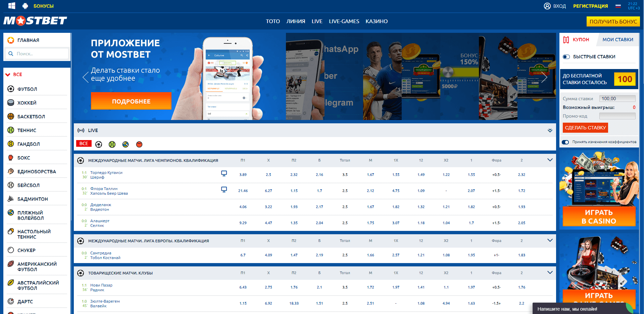Click the Промо-код input field
The width and height of the screenshot is (644, 314).
coord(617,116)
